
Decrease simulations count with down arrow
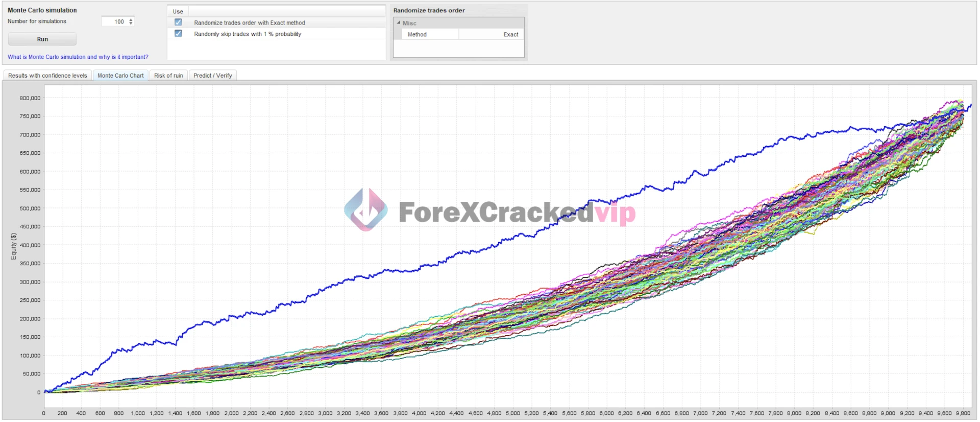(131, 24)
